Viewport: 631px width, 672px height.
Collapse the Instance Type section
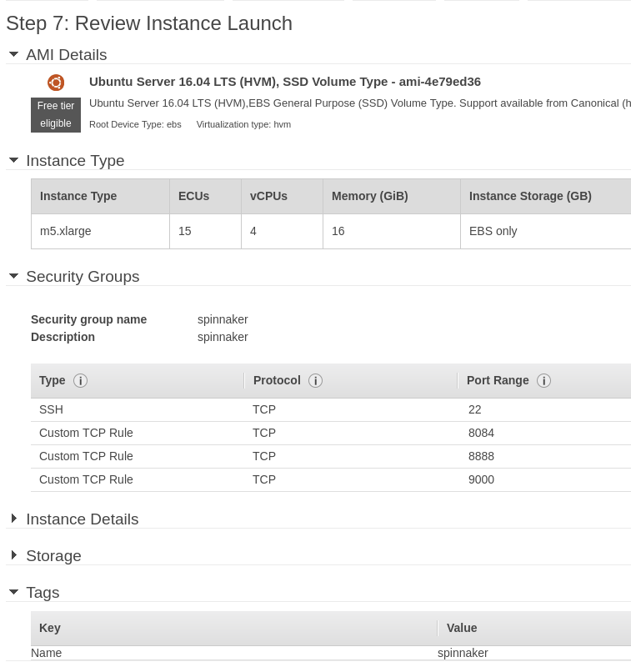pyautogui.click(x=13, y=160)
